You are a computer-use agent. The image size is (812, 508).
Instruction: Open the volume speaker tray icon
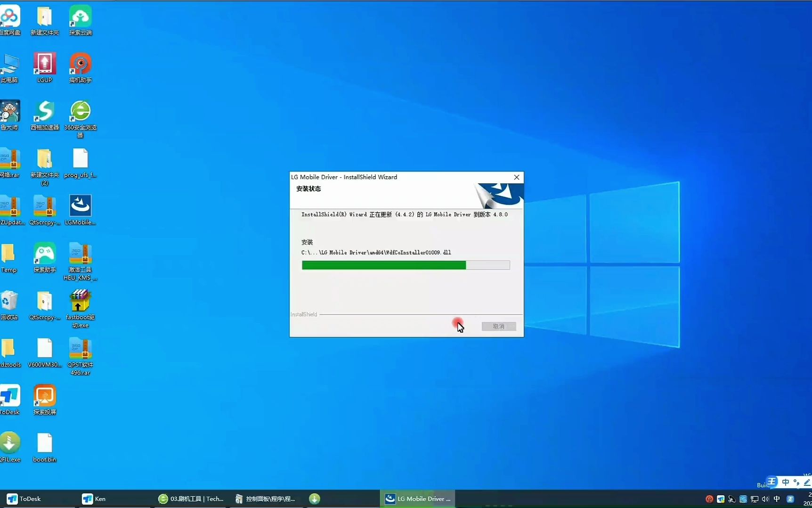tap(765, 499)
